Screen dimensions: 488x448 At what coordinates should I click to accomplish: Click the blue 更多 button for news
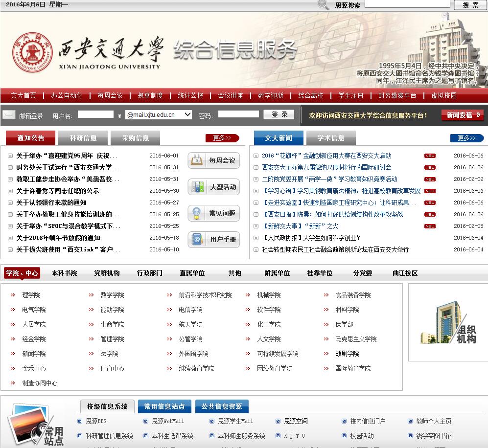point(467,138)
